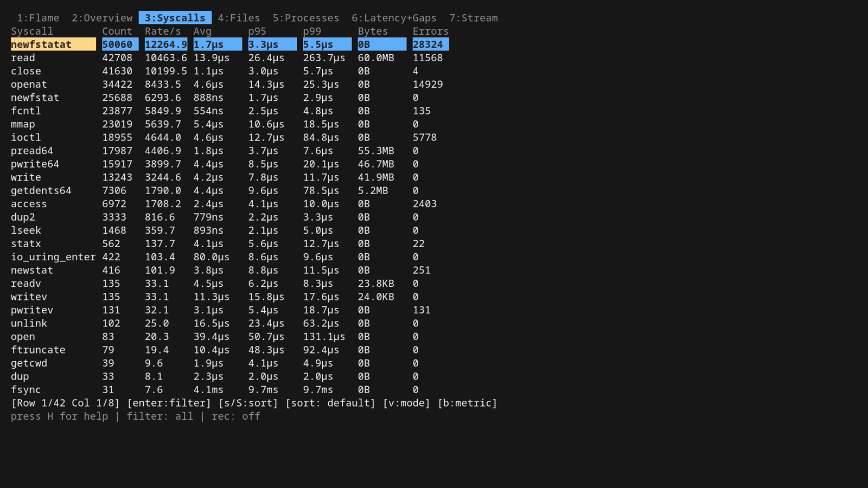
Task: Select the open syscall row
Action: 230,337
